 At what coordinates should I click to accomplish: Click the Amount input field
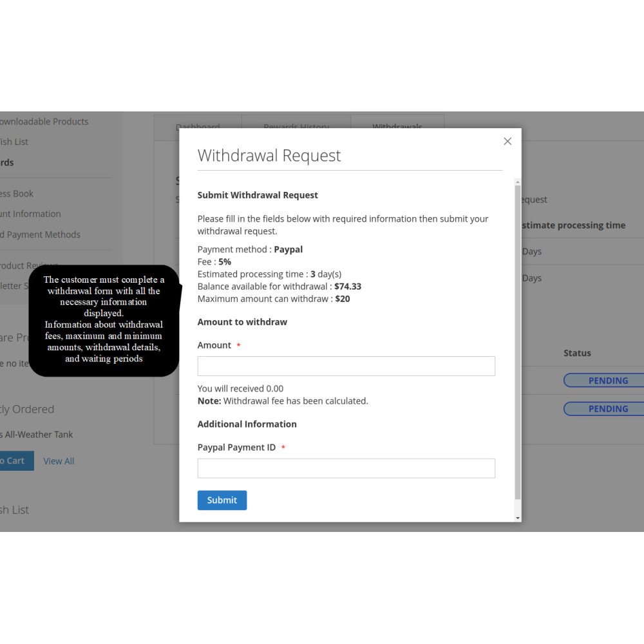click(x=346, y=366)
